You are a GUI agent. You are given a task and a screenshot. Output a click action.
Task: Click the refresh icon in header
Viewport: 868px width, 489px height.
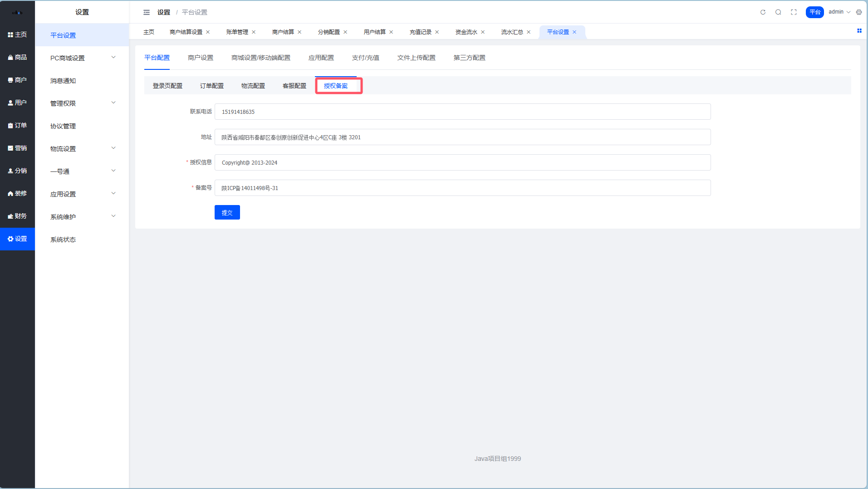763,12
